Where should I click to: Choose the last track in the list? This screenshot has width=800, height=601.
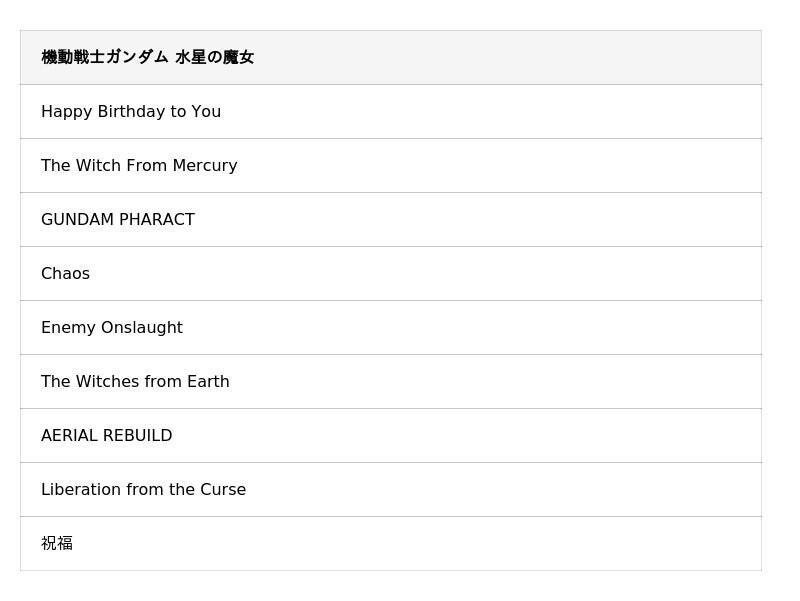pos(57,544)
